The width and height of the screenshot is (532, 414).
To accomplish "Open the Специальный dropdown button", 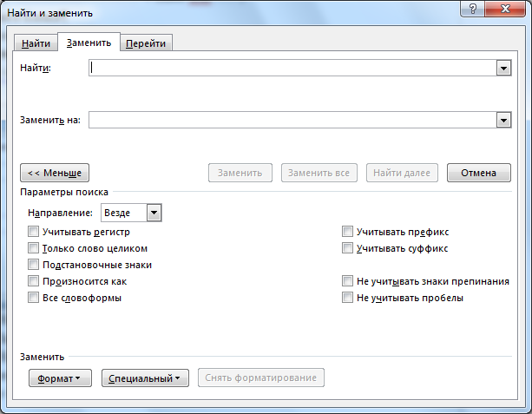I will [x=145, y=378].
